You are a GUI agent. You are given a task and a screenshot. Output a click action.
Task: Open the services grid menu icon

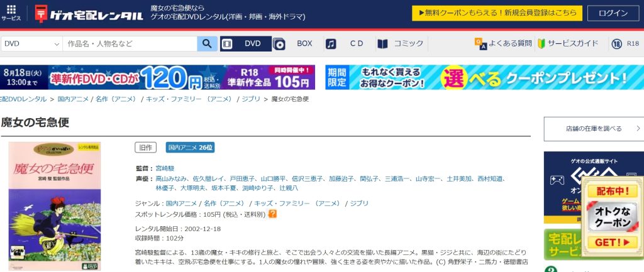coord(11,13)
